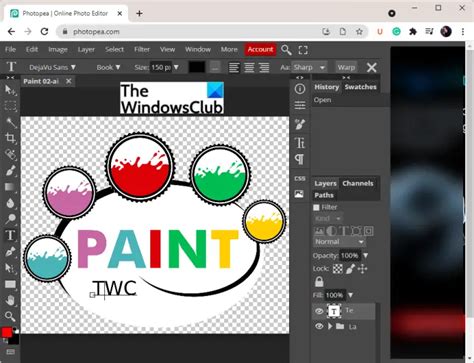This screenshot has width=474, height=363.
Task: Enable the Filter checkbox in Layers panel
Action: point(316,207)
